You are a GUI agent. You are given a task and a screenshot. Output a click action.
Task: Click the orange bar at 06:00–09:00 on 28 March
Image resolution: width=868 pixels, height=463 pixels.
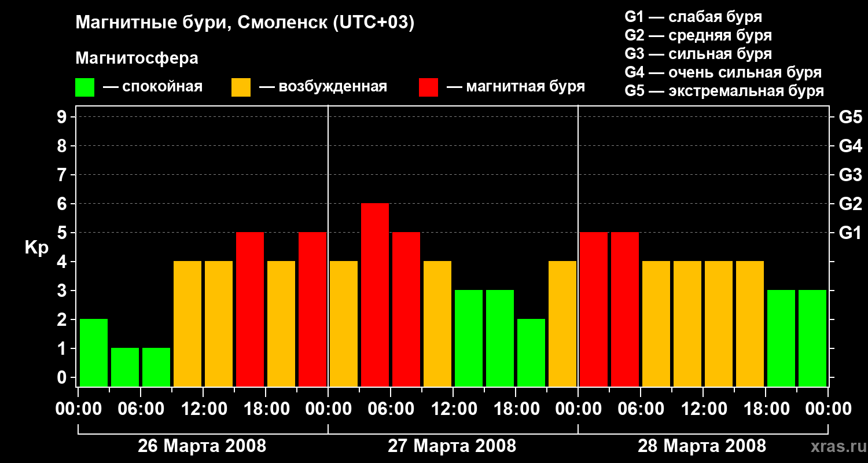pos(656,324)
